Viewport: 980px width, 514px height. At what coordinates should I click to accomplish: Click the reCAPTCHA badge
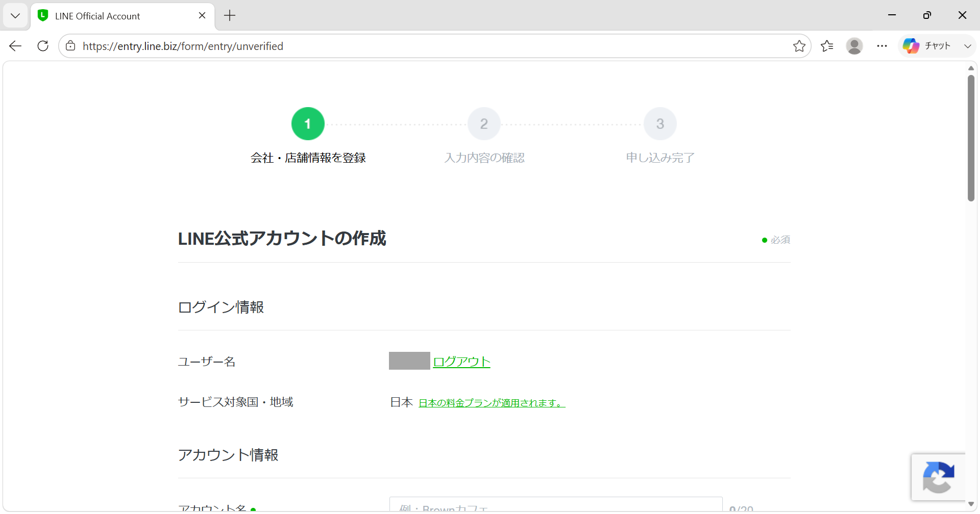coord(938,477)
